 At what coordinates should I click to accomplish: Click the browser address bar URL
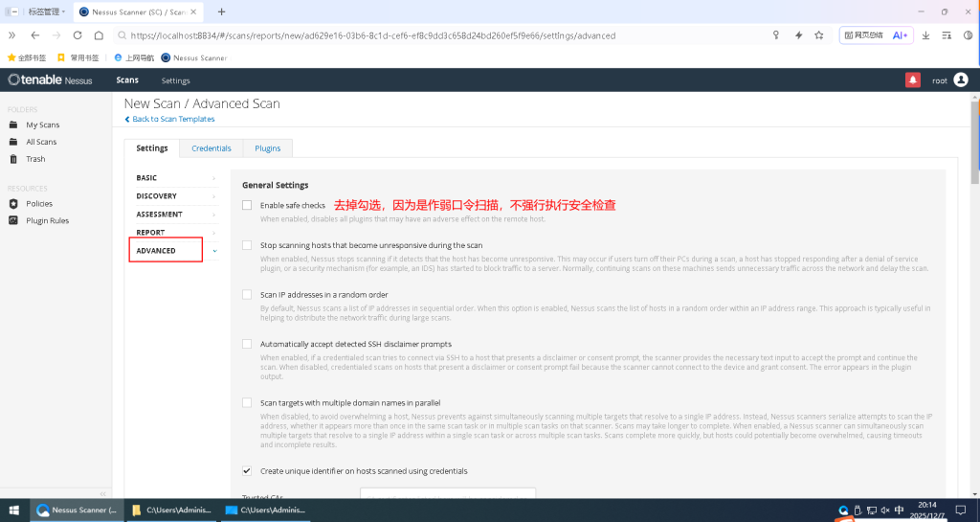click(x=373, y=35)
